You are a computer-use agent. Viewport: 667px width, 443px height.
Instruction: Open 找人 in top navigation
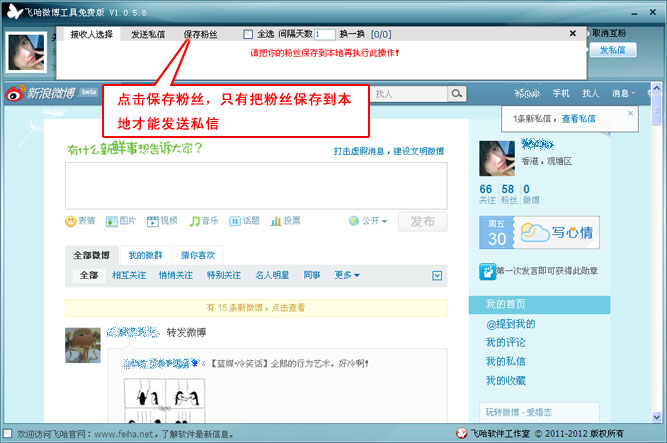(x=590, y=93)
